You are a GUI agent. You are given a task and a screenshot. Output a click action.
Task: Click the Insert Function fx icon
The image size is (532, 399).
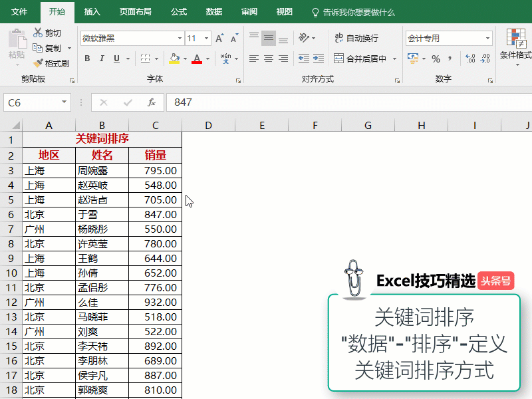coord(152,102)
